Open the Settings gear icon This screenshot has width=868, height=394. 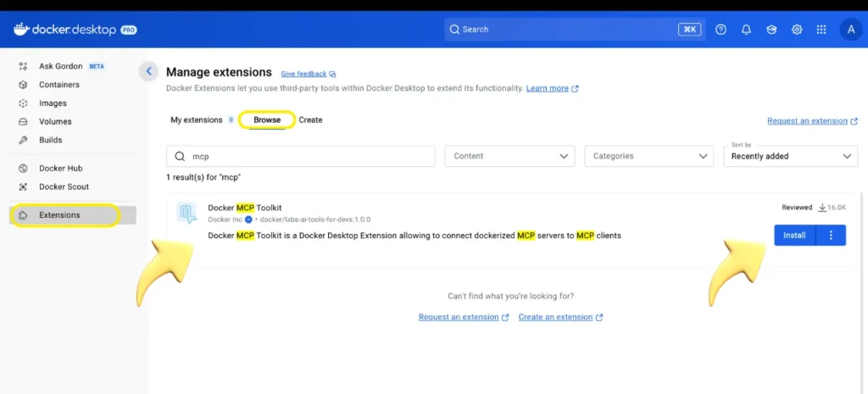tap(797, 30)
